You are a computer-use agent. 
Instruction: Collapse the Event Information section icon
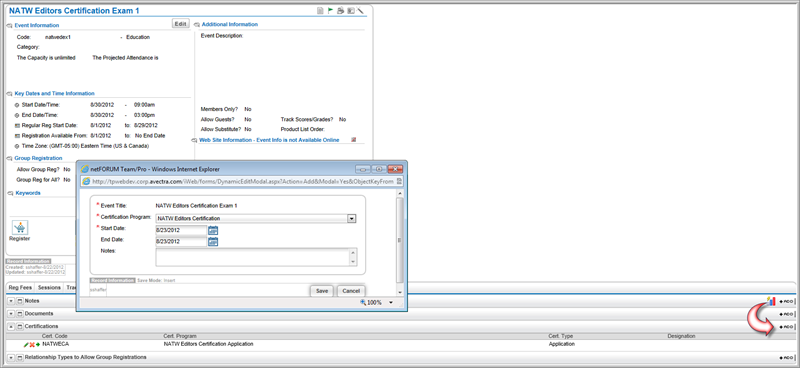coord(10,26)
